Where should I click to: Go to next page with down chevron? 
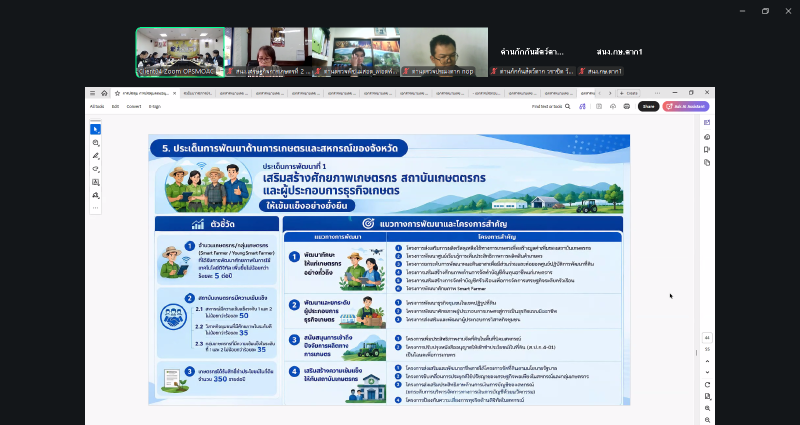click(x=707, y=372)
